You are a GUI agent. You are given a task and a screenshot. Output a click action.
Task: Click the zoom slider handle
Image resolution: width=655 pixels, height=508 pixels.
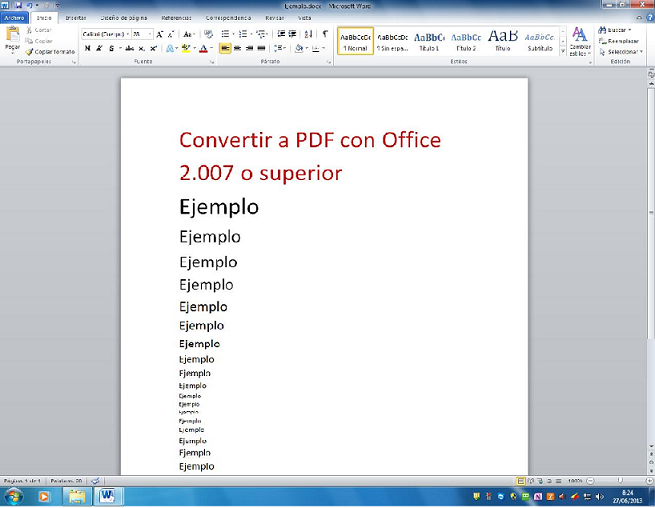(x=620, y=481)
